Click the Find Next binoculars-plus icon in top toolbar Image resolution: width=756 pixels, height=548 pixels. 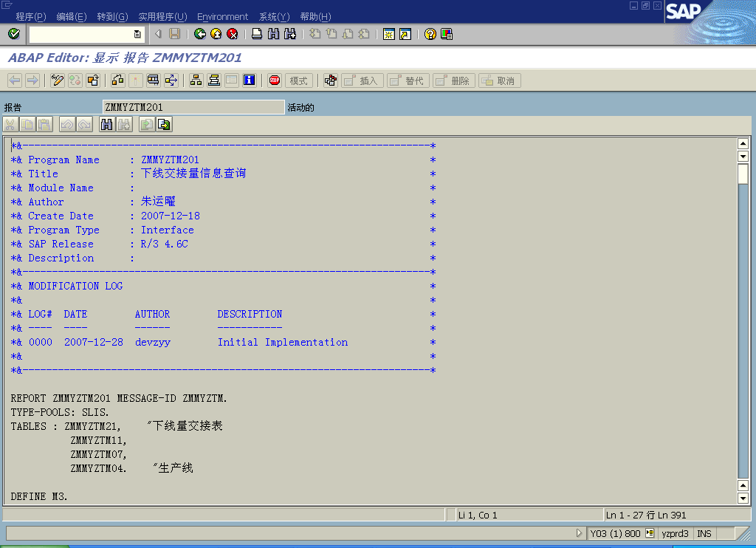click(289, 34)
